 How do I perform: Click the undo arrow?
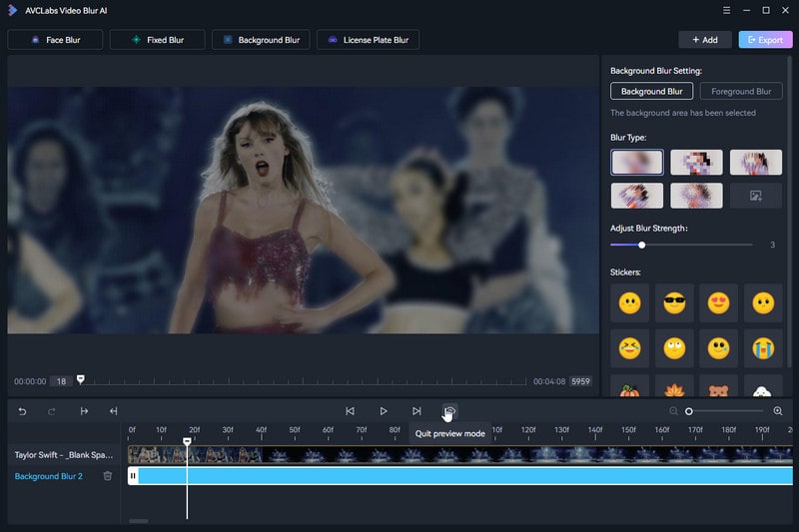pos(22,411)
